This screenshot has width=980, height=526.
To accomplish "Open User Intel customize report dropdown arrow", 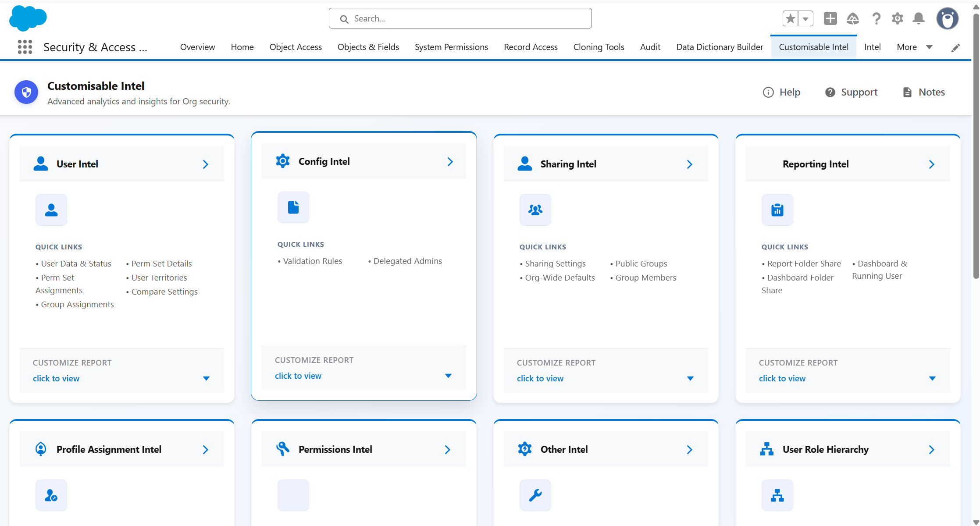I will 206,378.
